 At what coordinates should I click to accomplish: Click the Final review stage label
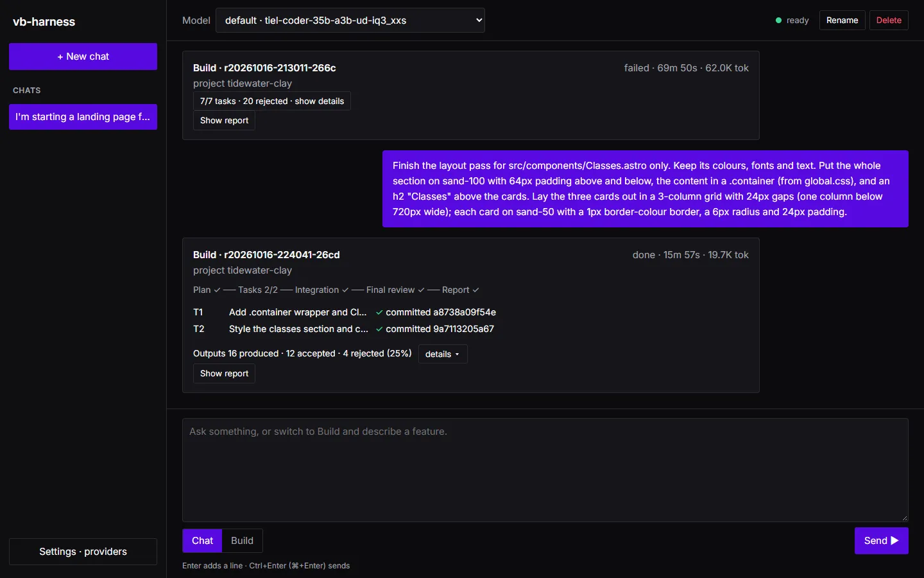pos(390,290)
